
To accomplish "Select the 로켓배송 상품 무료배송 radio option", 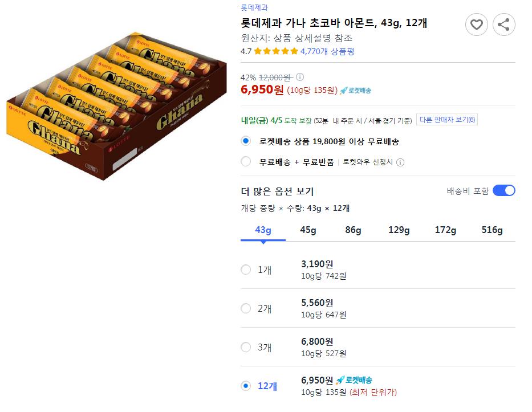I will [246, 141].
